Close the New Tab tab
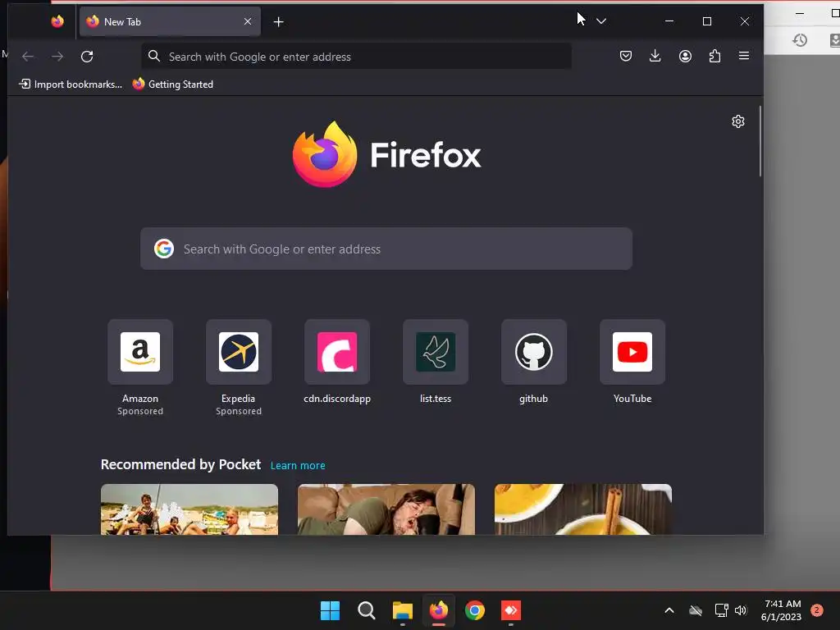Image resolution: width=840 pixels, height=630 pixels. (248, 21)
